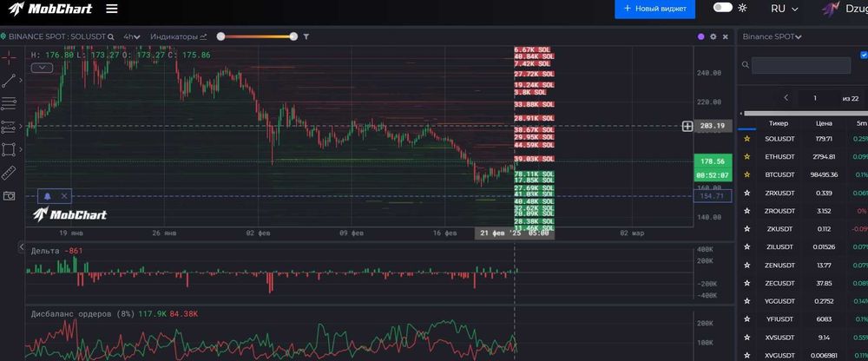868x361 pixels.
Task: Click the search magnifier in the ticker panel
Action: [746, 65]
